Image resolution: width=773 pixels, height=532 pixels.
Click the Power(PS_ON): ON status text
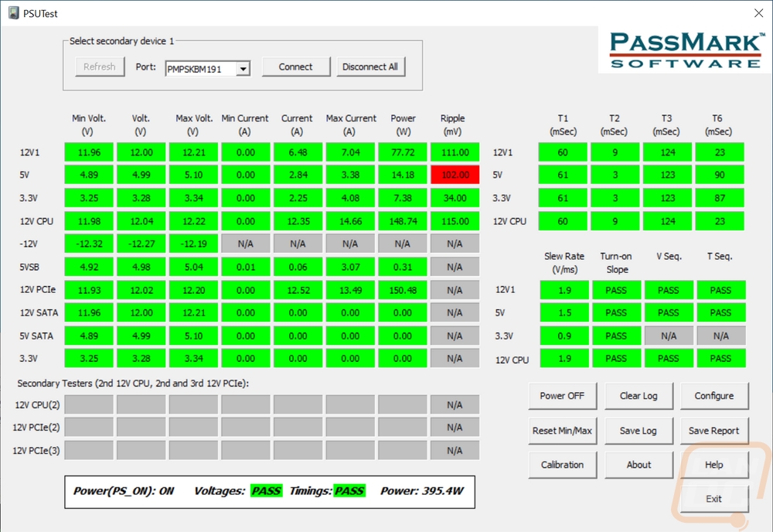click(x=124, y=491)
